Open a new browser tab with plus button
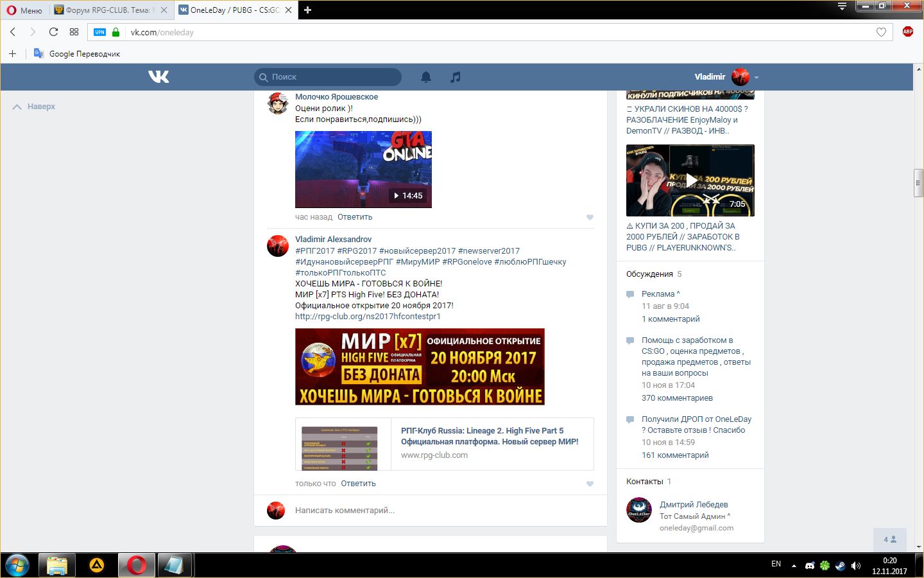This screenshot has width=924, height=578. coord(307,10)
